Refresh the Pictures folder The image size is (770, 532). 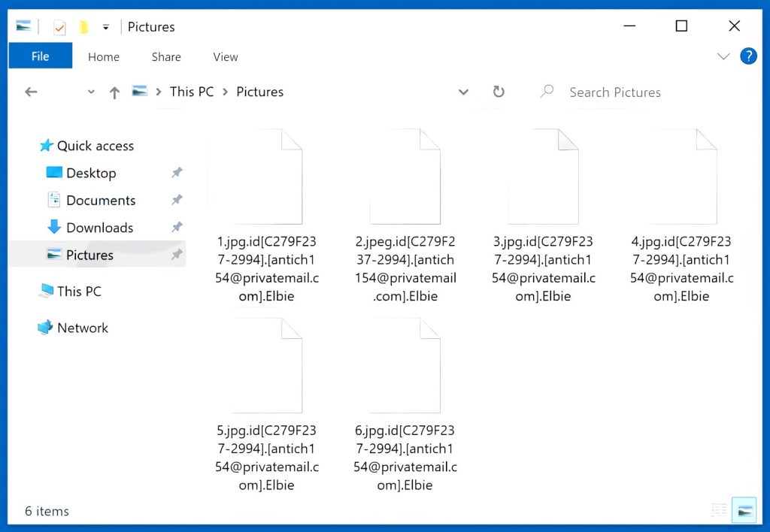498,92
